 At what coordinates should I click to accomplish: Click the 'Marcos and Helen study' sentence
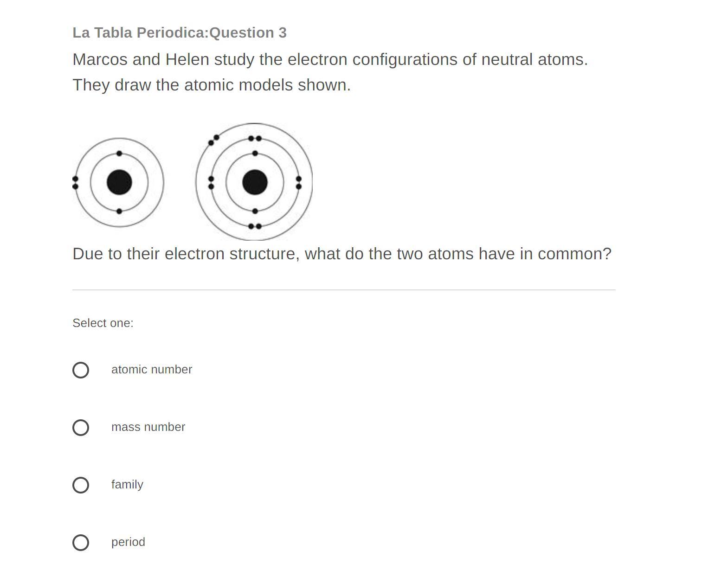[x=330, y=60]
